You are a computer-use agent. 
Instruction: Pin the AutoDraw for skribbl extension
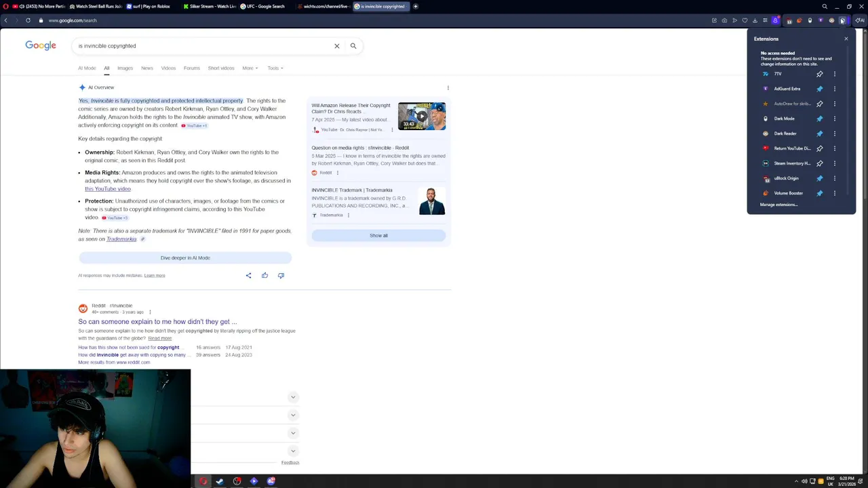[x=820, y=104]
